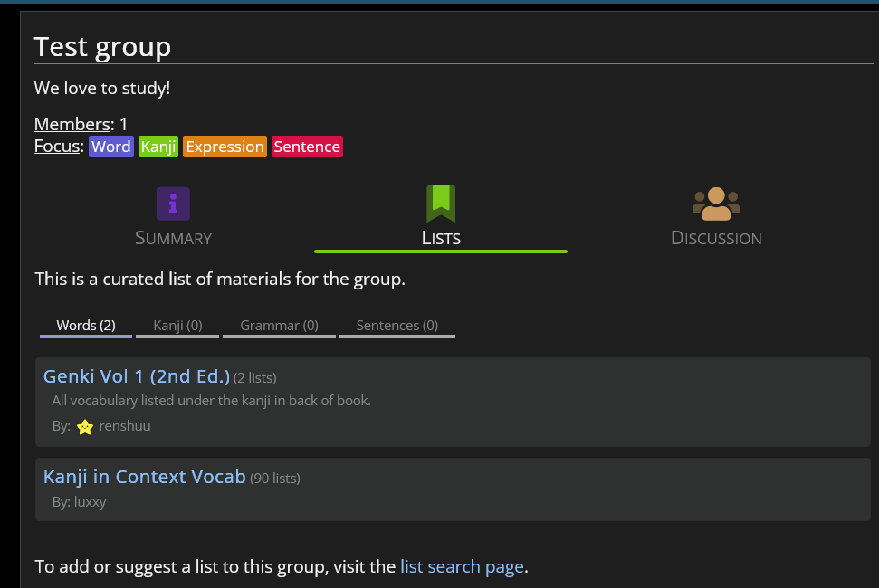
Task: Click the purple Summary info icon
Action: click(x=173, y=204)
